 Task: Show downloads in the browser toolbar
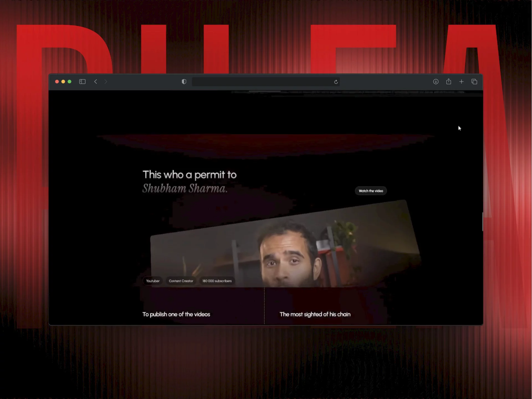436,81
